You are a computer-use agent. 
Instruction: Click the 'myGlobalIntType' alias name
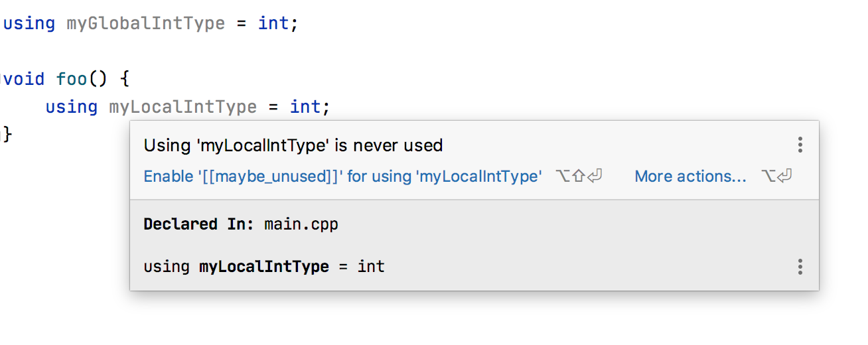click(145, 23)
